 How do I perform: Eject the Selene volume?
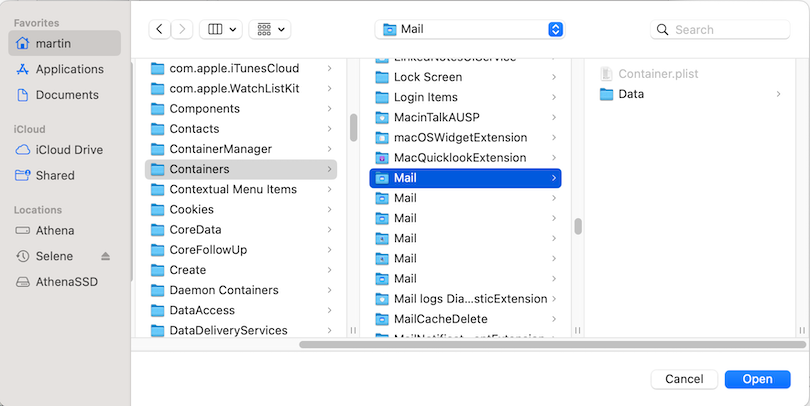pyautogui.click(x=105, y=256)
